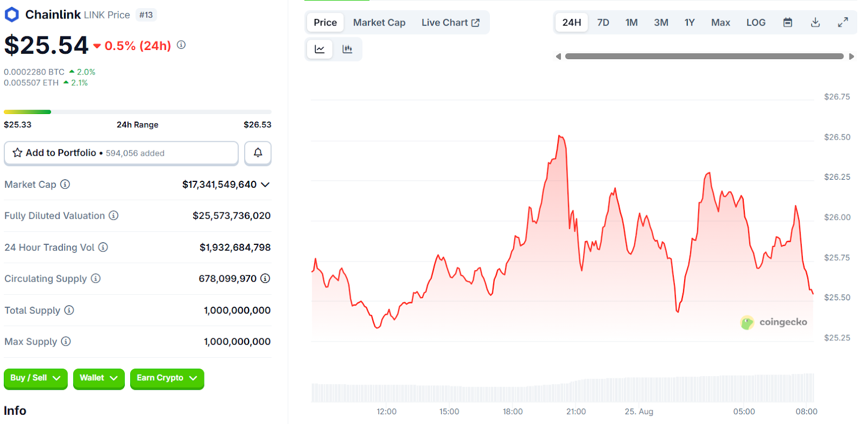Click the chart range scrollbar track
Screen dimensions: 868x424
(704, 56)
